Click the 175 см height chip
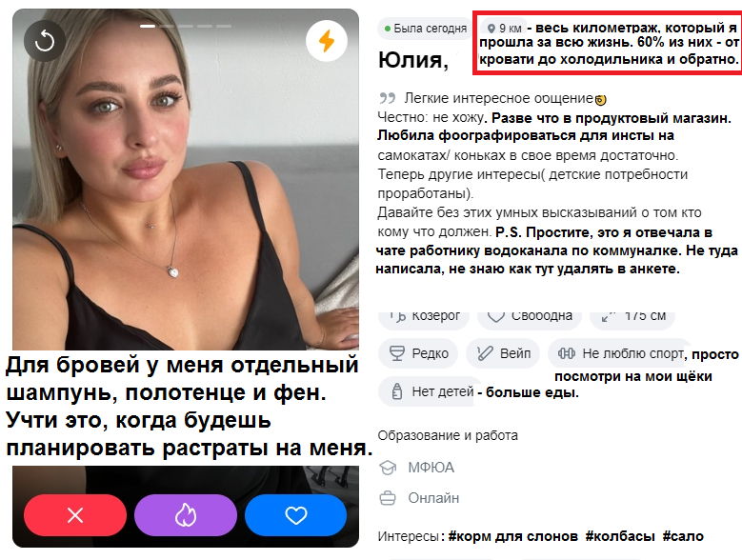 tap(632, 317)
